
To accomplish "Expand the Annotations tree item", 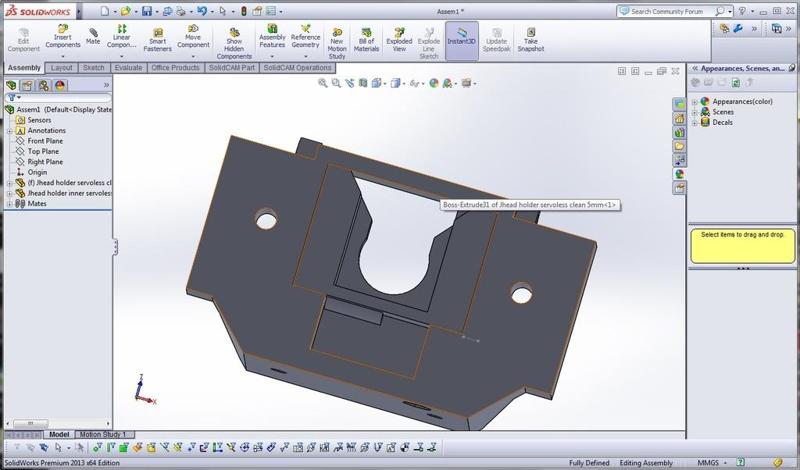I will (10, 131).
